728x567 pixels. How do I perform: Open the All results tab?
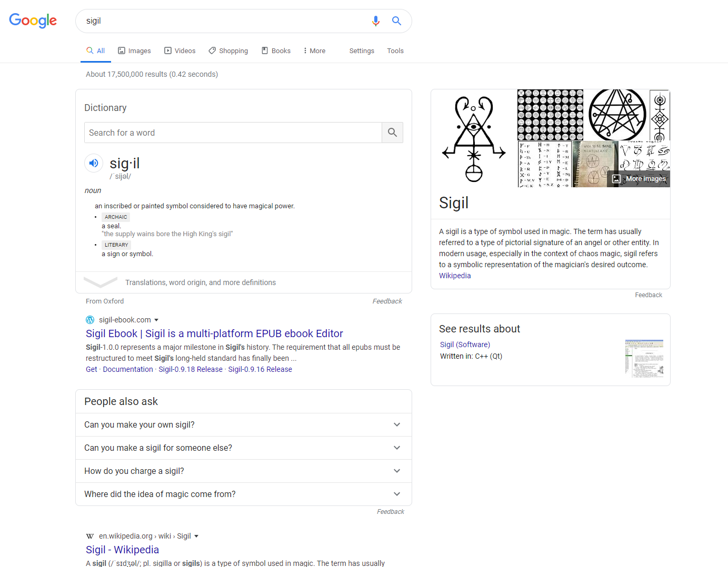click(x=96, y=51)
